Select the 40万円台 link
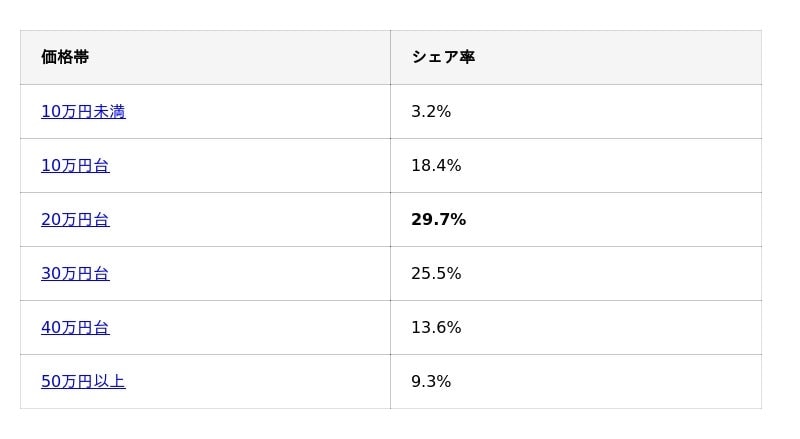Image resolution: width=800 pixels, height=439 pixels. click(x=75, y=328)
